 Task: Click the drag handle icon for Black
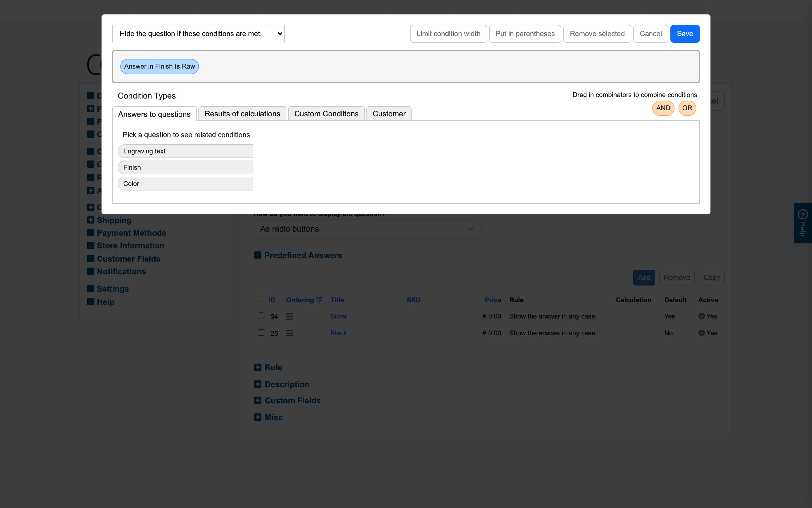coord(290,333)
